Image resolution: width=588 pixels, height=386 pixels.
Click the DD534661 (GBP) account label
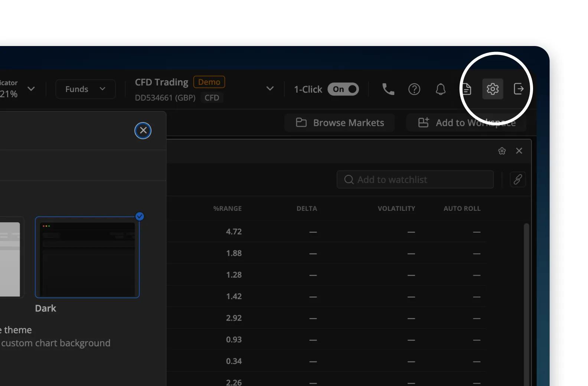tap(165, 98)
